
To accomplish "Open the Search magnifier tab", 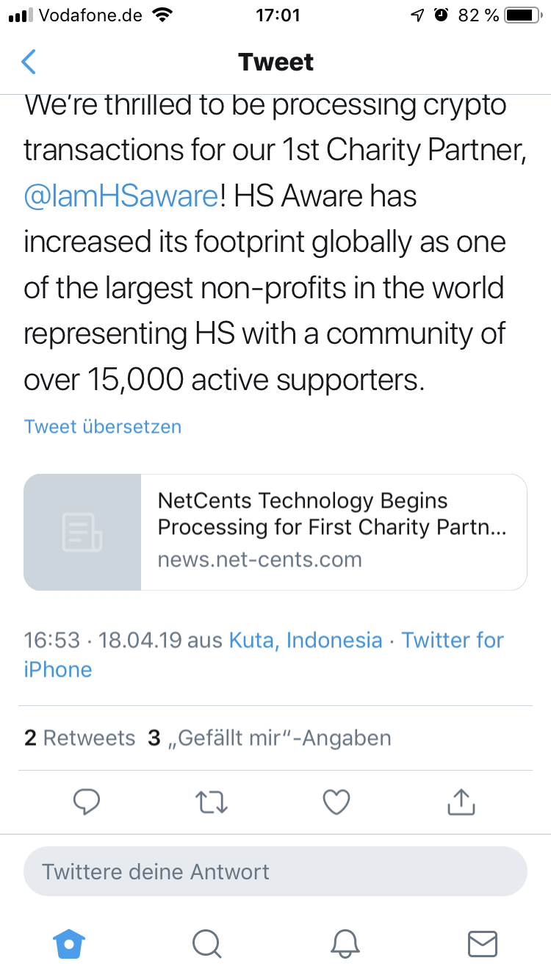I will click(206, 943).
